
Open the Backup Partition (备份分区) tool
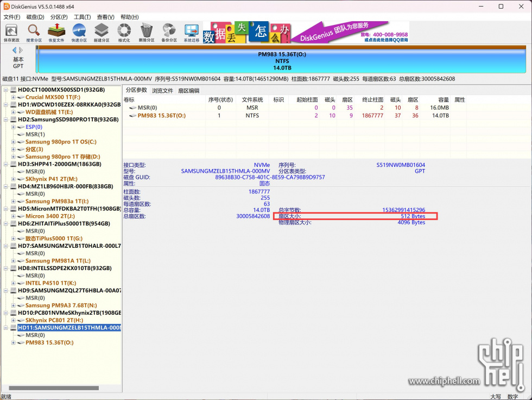(x=169, y=33)
